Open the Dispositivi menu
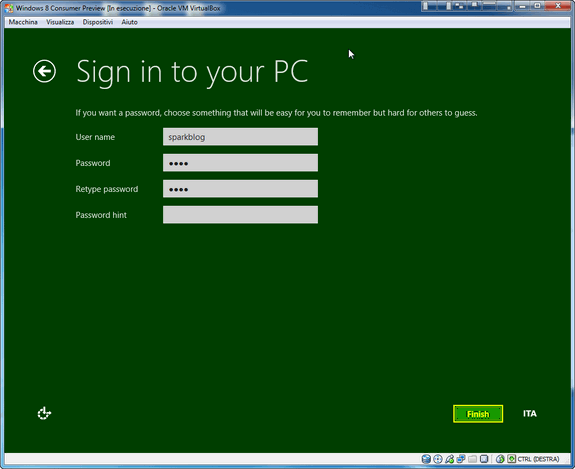Viewport: 575px width, 469px height. (x=98, y=22)
